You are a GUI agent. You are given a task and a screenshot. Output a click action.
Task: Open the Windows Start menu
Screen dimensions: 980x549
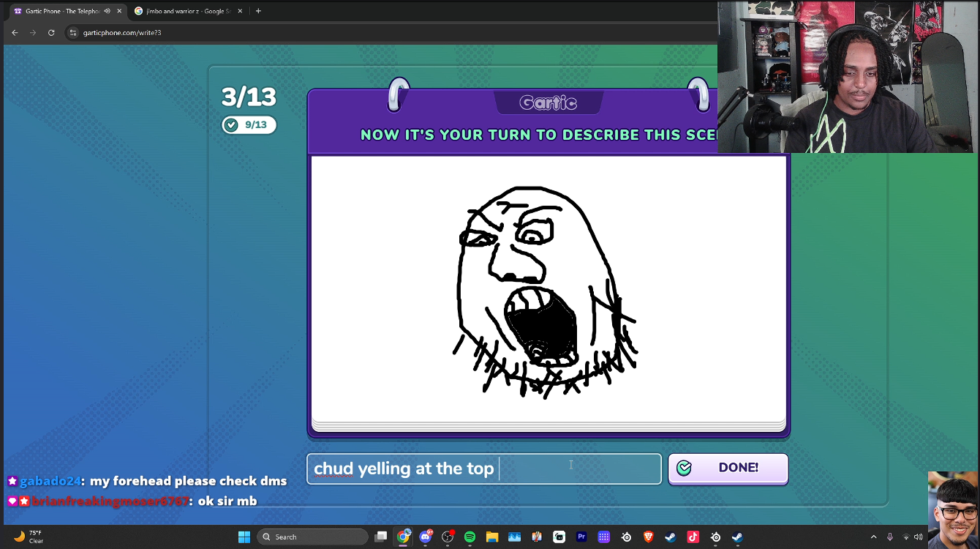coord(244,537)
